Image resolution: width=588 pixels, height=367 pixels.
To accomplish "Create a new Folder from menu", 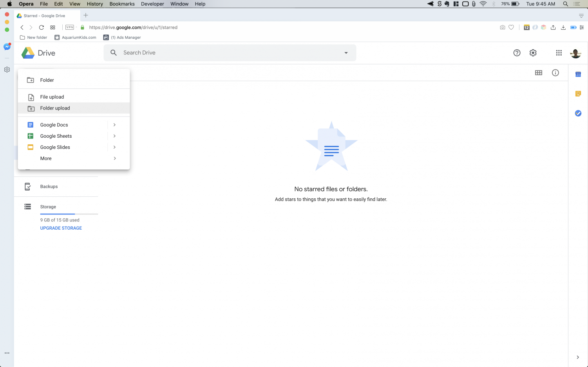I will click(47, 80).
